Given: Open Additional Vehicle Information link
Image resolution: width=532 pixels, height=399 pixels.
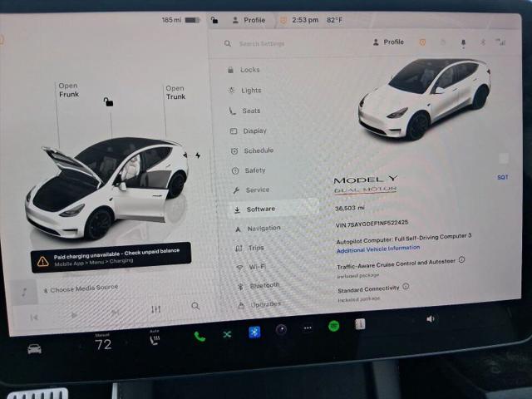Looking at the screenshot, I should coord(378,249).
